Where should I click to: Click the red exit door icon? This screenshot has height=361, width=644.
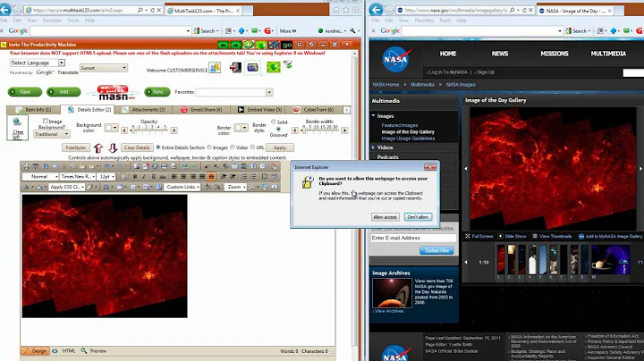pos(235,67)
